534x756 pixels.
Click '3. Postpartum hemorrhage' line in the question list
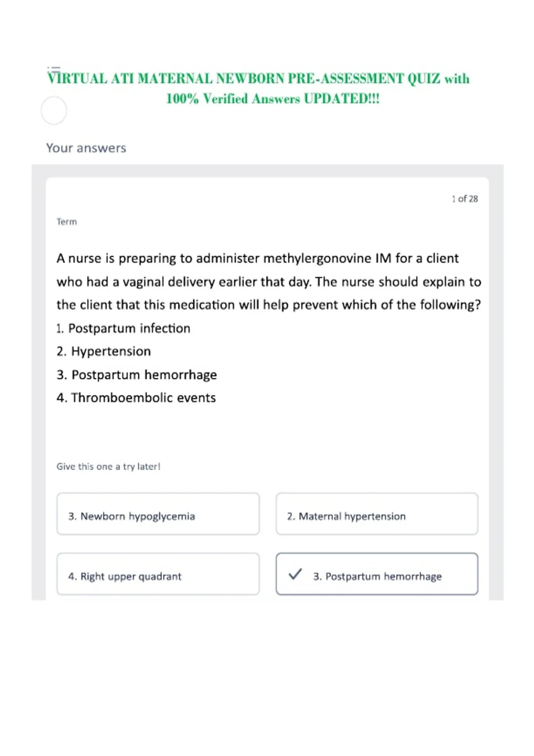pyautogui.click(x=137, y=374)
